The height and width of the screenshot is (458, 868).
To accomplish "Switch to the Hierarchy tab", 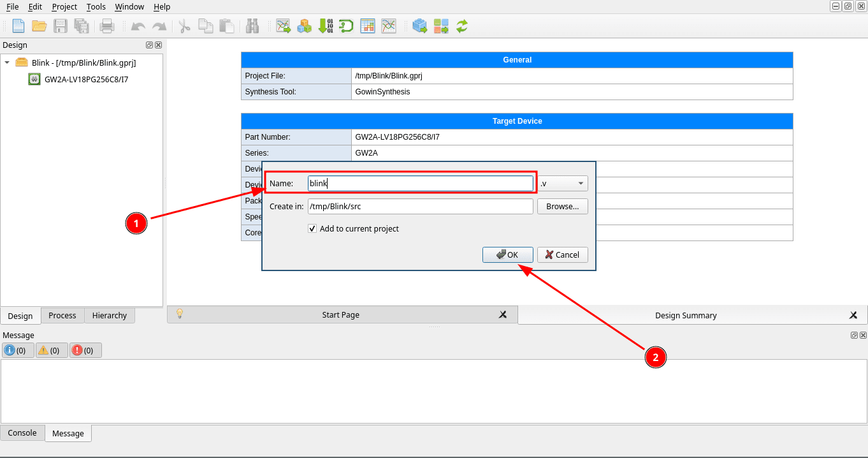I will 110,315.
